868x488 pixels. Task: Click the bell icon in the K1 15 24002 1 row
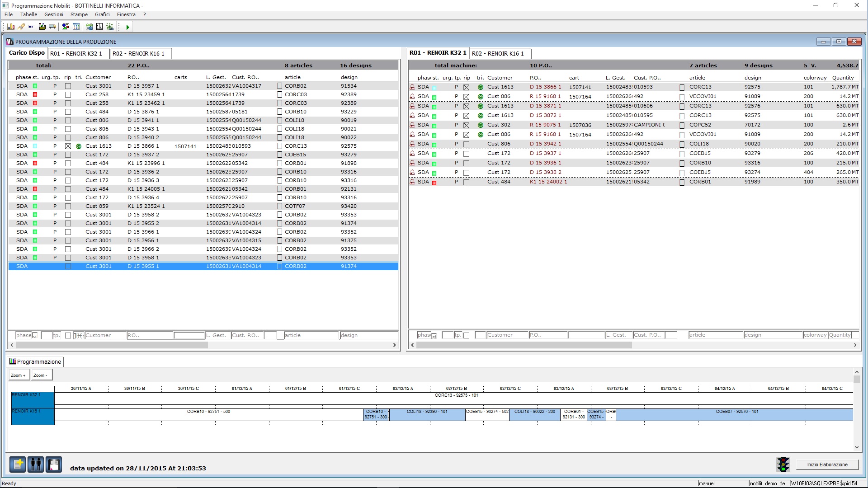(x=412, y=182)
